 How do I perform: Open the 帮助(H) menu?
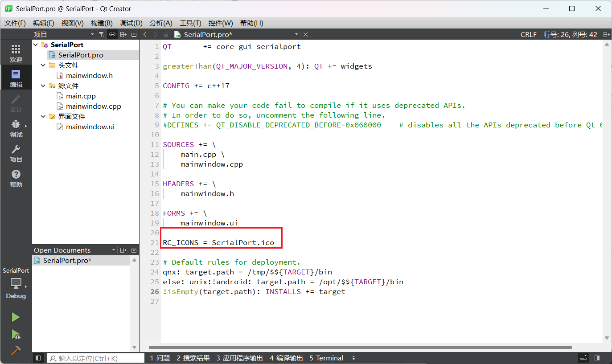252,23
